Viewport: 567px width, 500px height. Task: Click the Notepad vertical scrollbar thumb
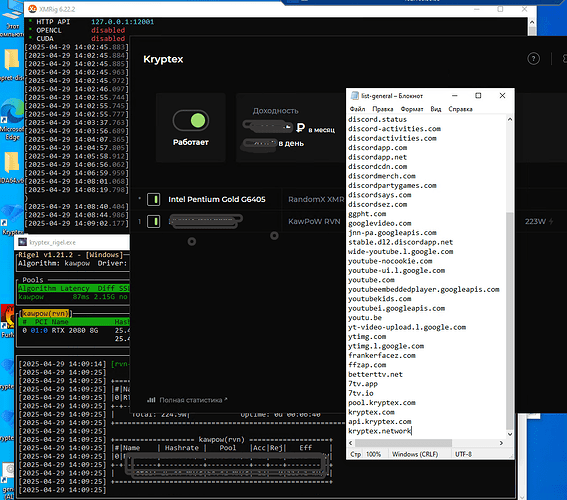point(510,320)
